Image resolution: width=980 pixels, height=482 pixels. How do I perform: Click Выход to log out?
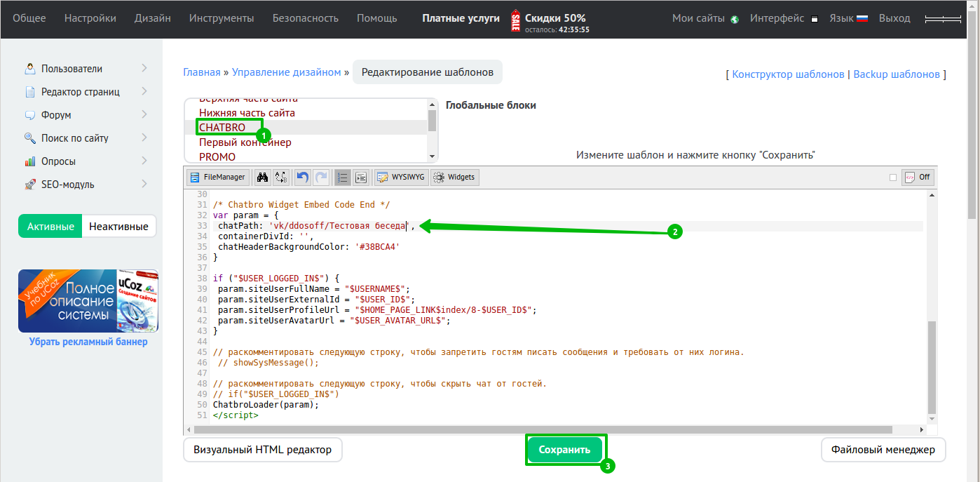coord(894,18)
